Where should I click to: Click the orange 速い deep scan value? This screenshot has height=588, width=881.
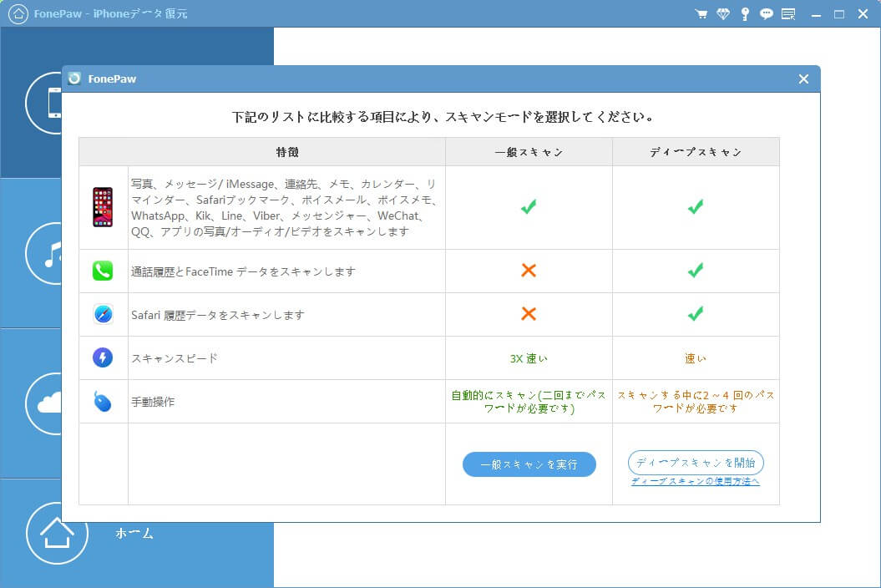pyautogui.click(x=696, y=358)
